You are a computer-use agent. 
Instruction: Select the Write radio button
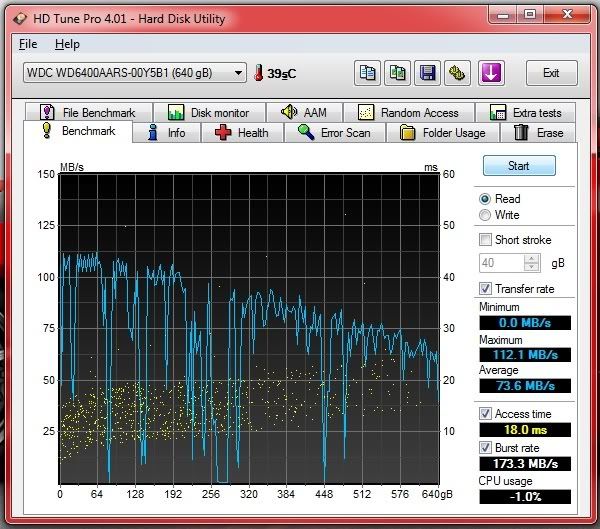coord(486,215)
